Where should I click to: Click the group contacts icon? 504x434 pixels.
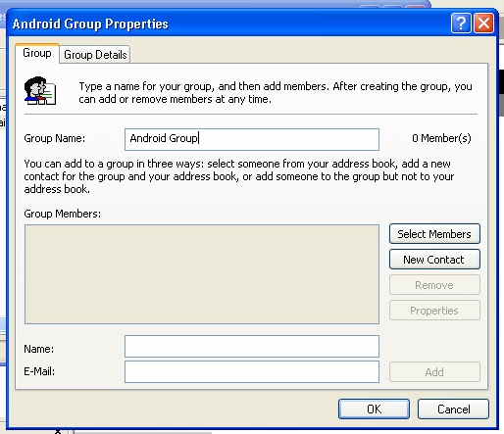tap(40, 91)
